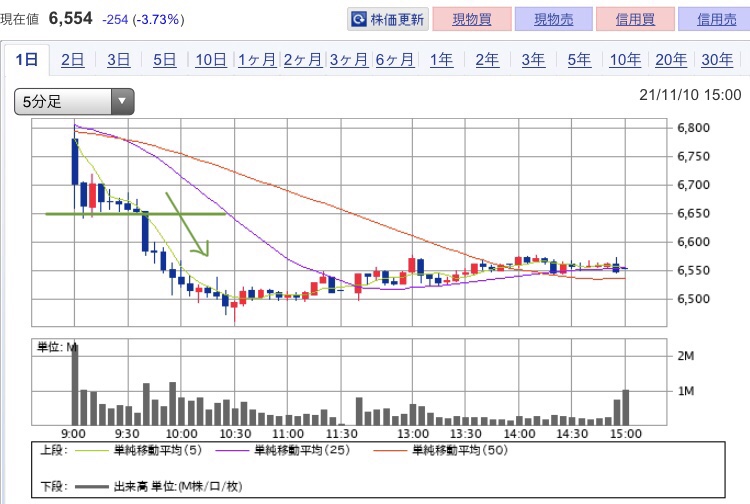Image resolution: width=750 pixels, height=504 pixels.
Task: Click the 単純移動平均(5) legend entry
Action: [x=139, y=450]
